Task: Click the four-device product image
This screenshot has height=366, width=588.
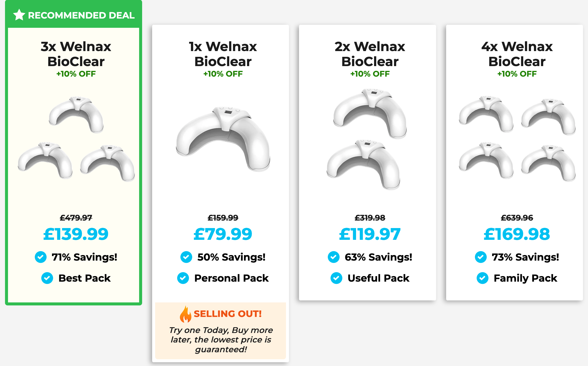Action: [517, 138]
